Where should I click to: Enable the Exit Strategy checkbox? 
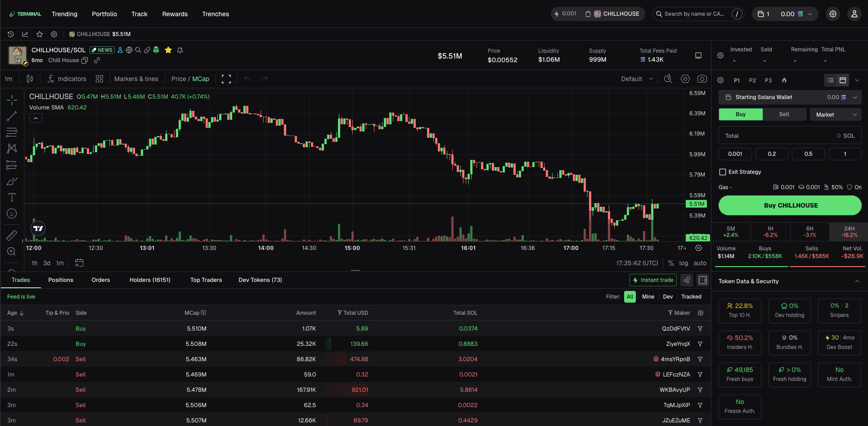(x=723, y=172)
